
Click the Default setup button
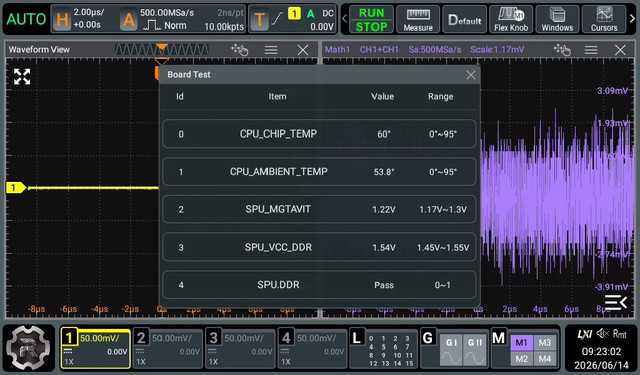(464, 19)
